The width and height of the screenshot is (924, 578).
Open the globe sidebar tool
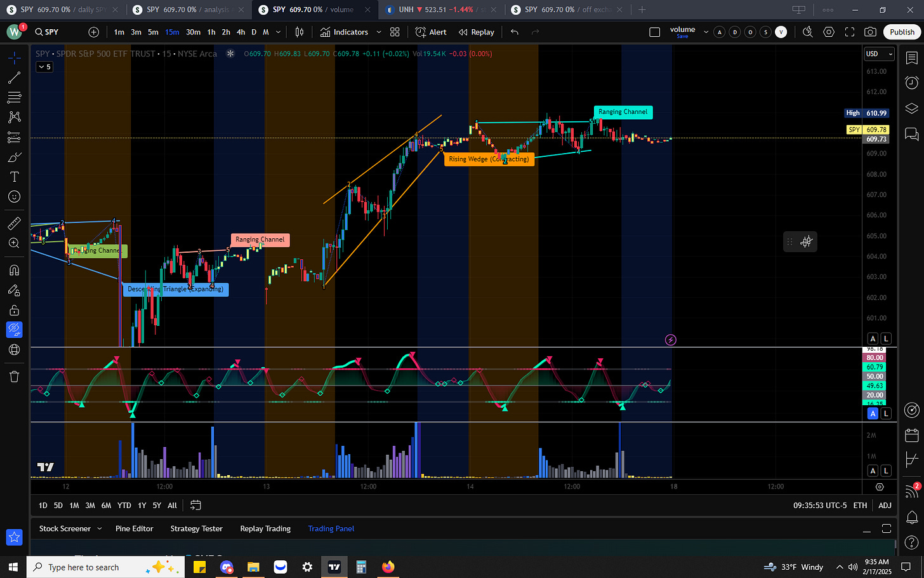coord(14,350)
